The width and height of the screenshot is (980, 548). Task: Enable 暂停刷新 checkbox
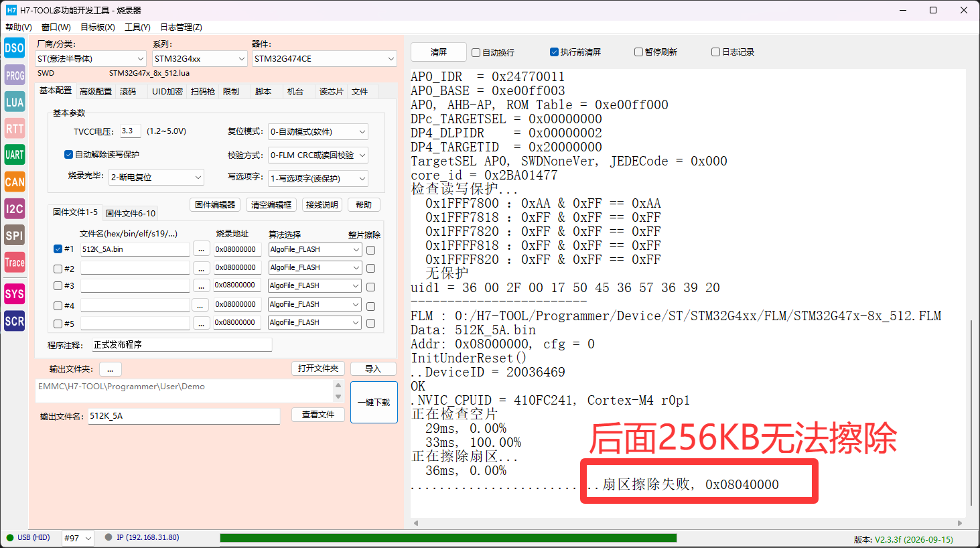pyautogui.click(x=656, y=52)
